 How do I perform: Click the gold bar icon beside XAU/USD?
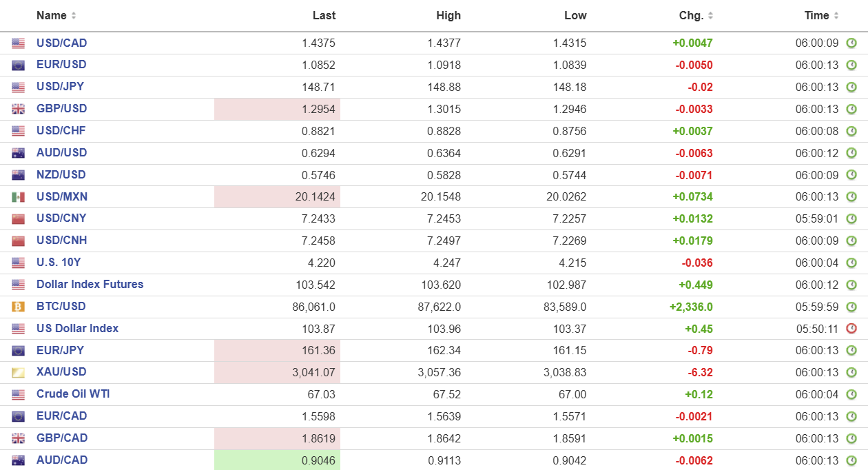point(18,373)
